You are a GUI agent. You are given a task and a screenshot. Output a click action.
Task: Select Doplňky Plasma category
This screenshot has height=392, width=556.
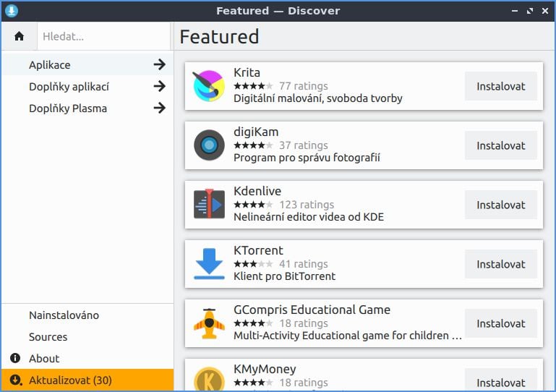[87, 108]
